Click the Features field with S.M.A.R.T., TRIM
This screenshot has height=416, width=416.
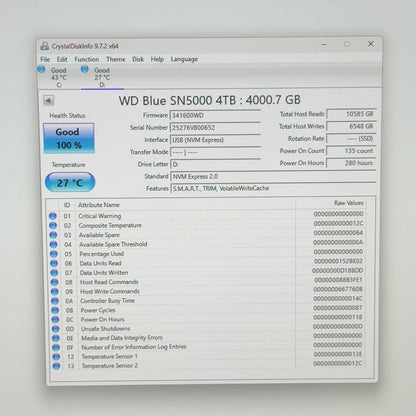[x=273, y=188]
